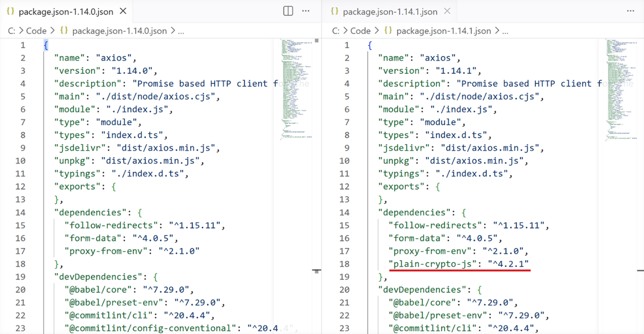This screenshot has width=644, height=334.
Task: Close the package.json-1.14.0.json tab
Action: coord(123,11)
